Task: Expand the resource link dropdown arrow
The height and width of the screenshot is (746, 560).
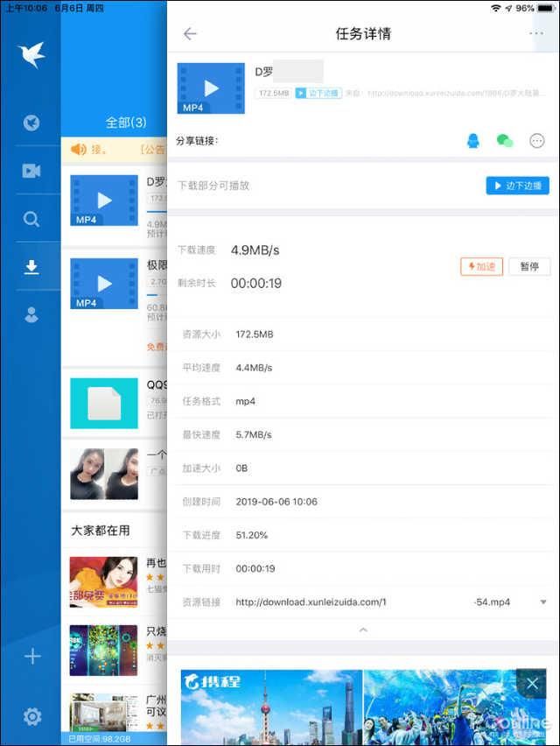Action: coord(542,602)
